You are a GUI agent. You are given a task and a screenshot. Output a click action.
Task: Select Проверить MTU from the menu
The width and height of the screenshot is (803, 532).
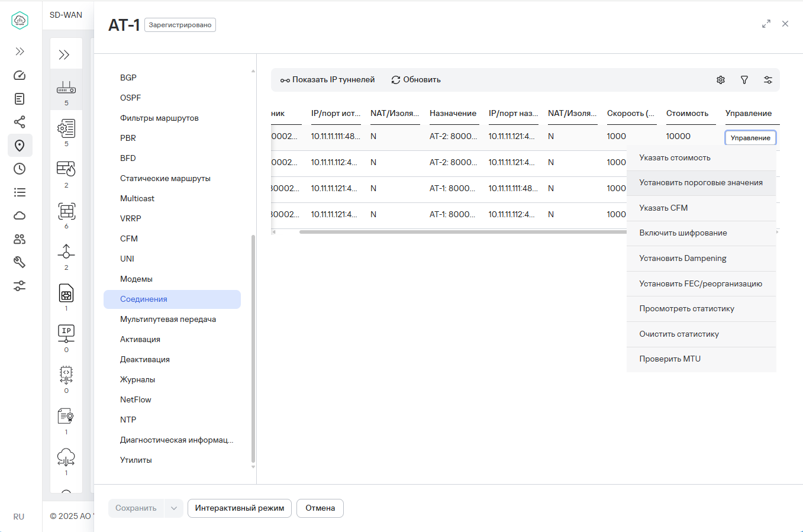coord(701,359)
